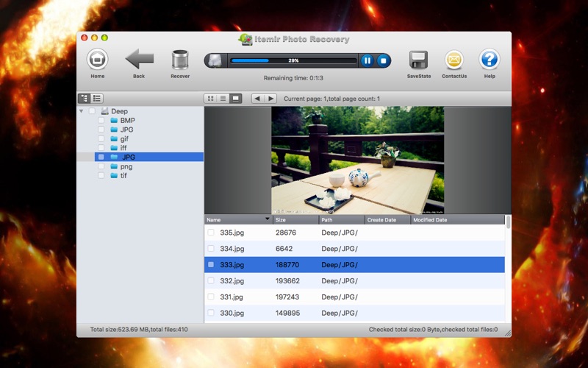Click size value 28676
Viewport: 588px width, 368px height.
(x=286, y=233)
